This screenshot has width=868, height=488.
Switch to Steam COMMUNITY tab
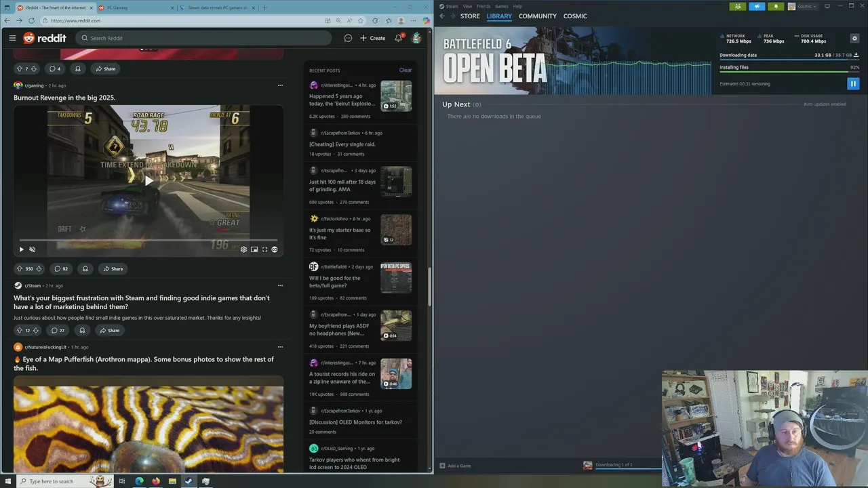point(537,16)
